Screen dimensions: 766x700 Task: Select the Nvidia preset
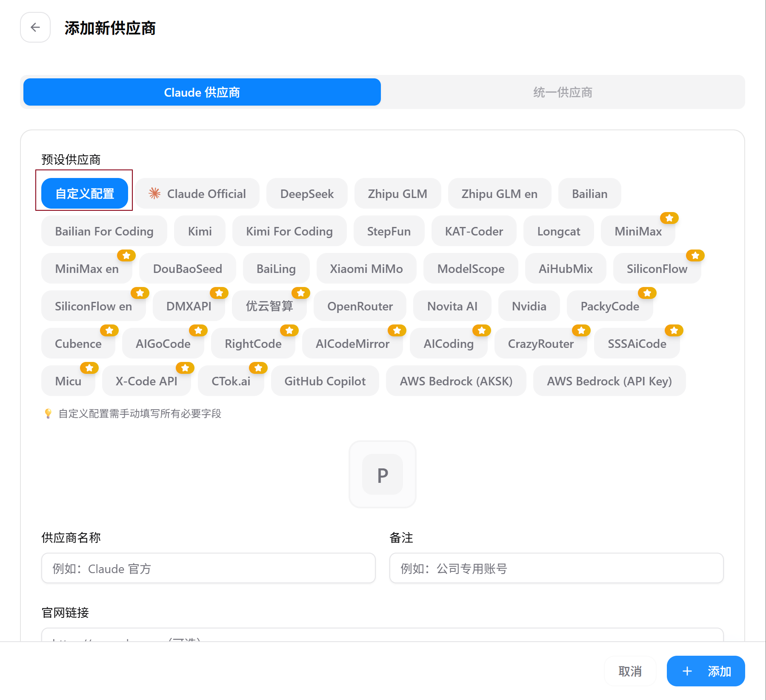(529, 306)
